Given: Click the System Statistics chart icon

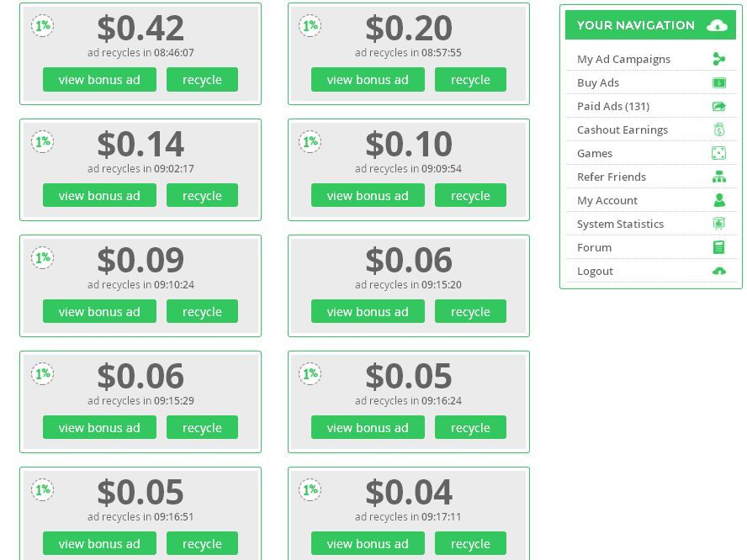Looking at the screenshot, I should 719,224.
